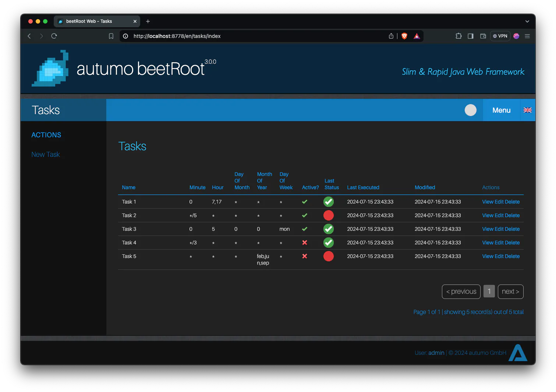Viewport: 556px width, 392px height.
Task: Open the browser profile avatar icon
Action: [516, 36]
